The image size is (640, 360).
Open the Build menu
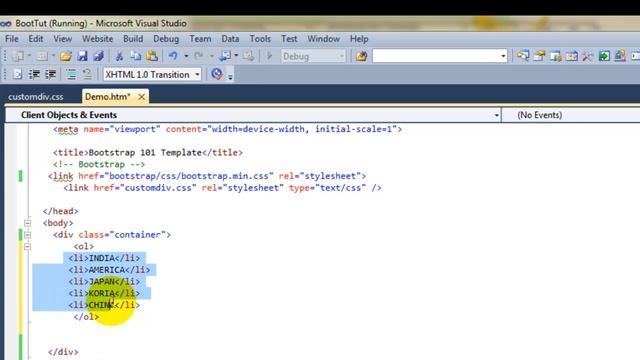point(133,39)
